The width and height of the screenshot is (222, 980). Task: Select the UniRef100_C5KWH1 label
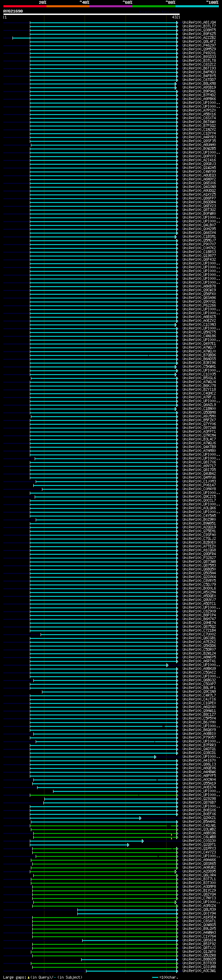pyautogui.click(x=199, y=366)
